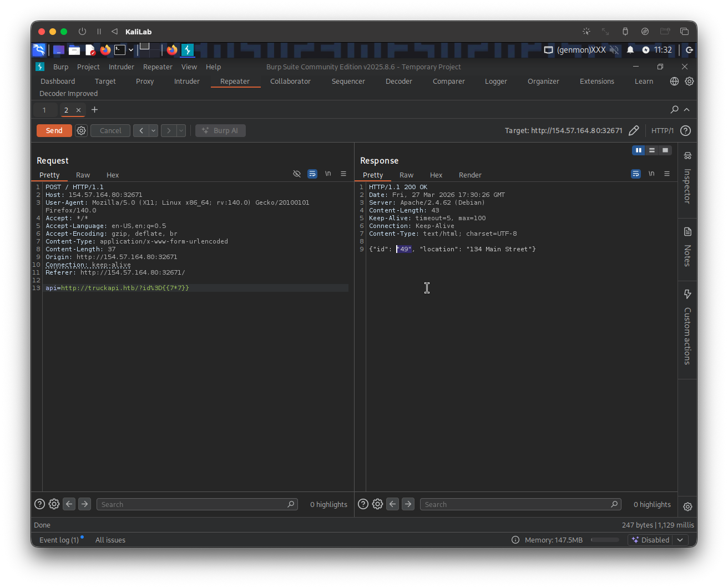This screenshot has width=728, height=588.
Task: Click search icon in Repeater tab bar
Action: 674,110
